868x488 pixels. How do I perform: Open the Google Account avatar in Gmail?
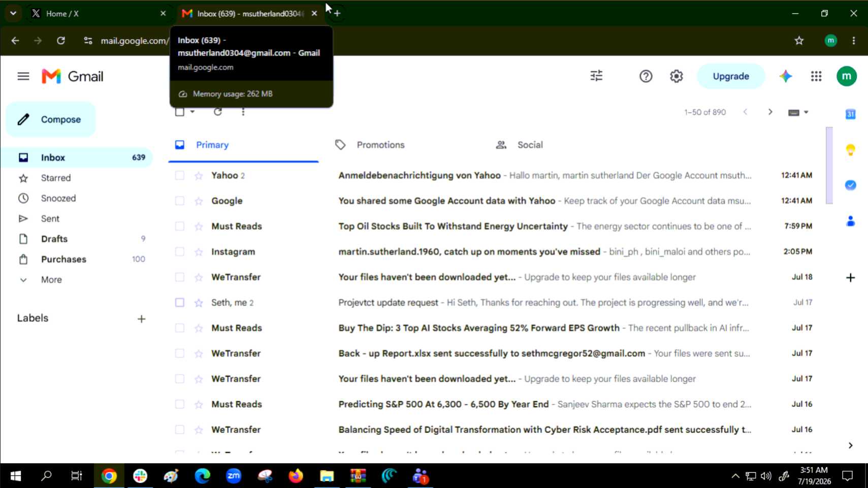pos(846,76)
